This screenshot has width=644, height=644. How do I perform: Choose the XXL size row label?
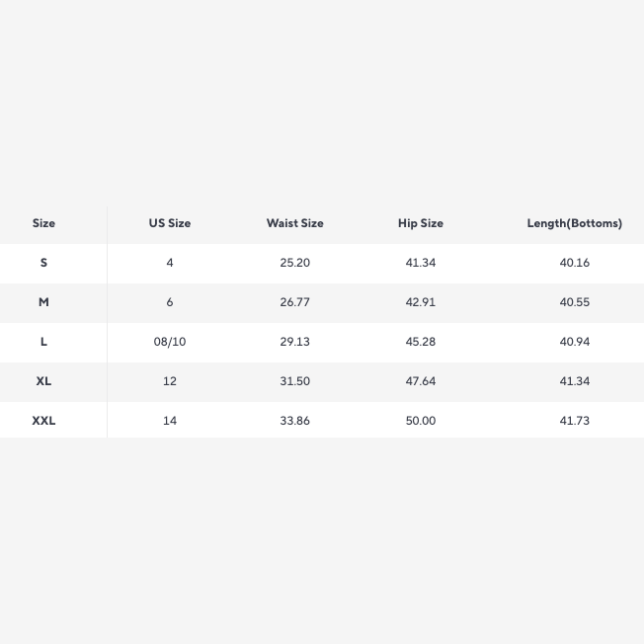43,421
